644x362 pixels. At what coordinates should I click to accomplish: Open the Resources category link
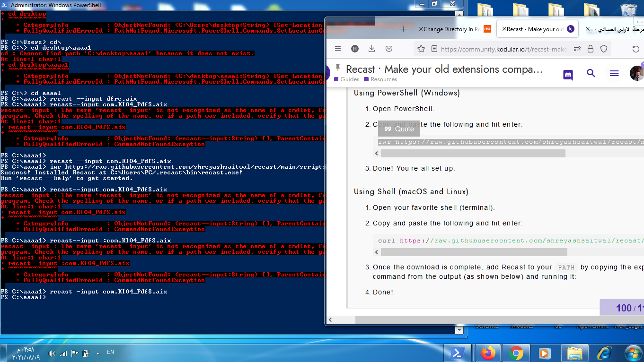383,79
